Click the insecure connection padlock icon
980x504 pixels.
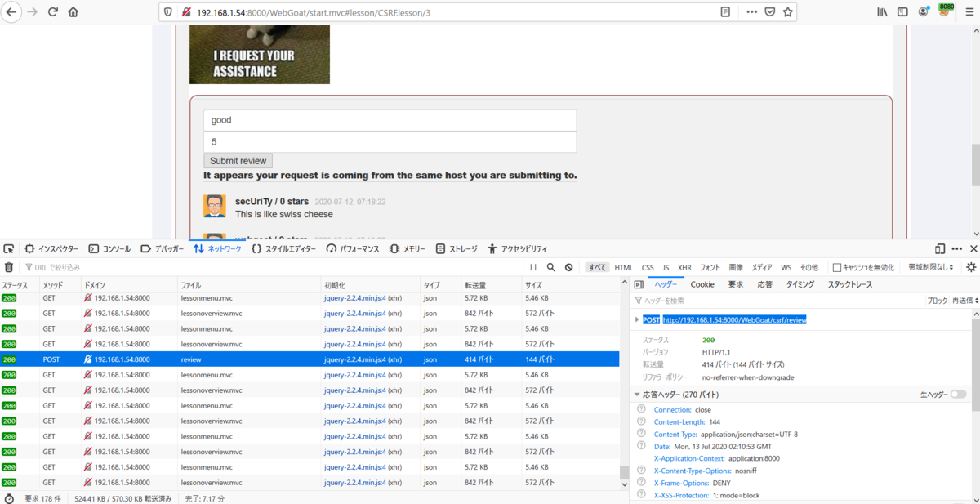187,12
